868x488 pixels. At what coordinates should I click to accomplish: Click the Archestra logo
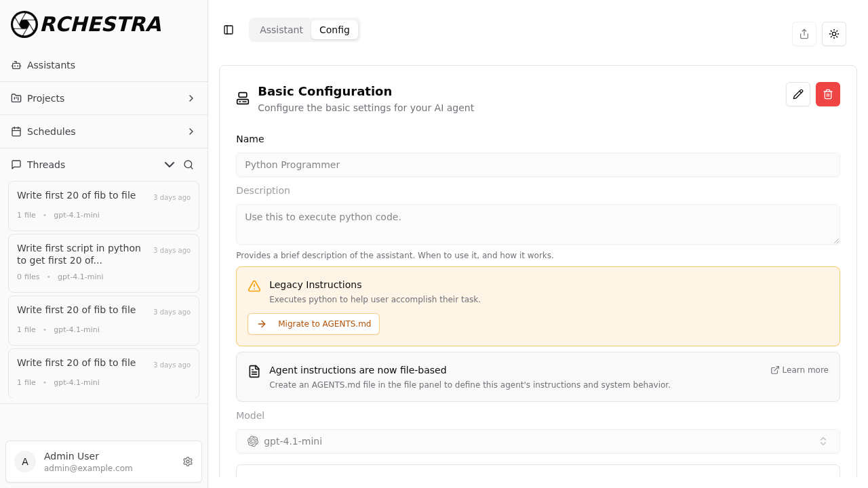pos(86,24)
